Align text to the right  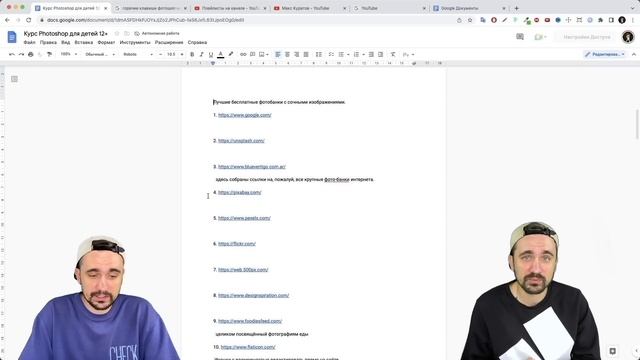coord(297,54)
